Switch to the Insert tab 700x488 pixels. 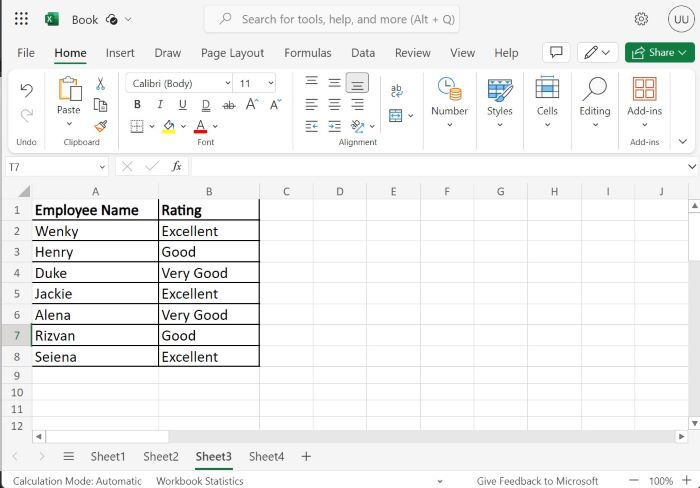click(x=120, y=53)
